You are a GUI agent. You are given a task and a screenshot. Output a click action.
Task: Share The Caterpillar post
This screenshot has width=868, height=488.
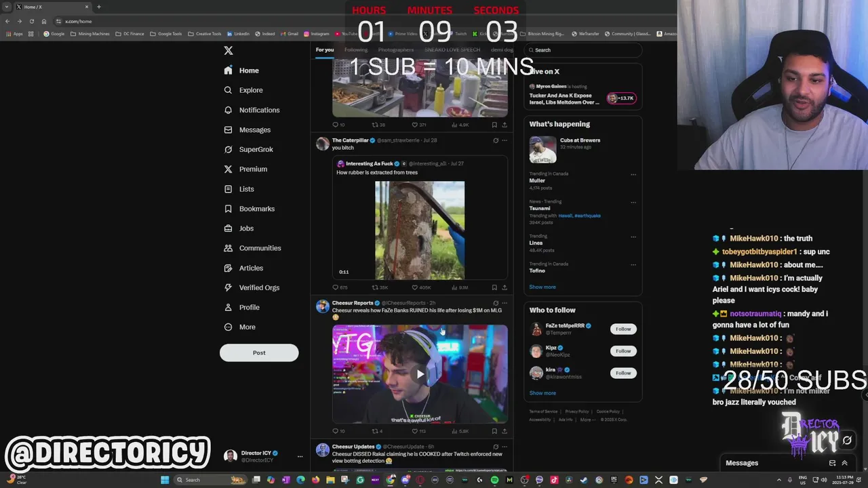(504, 287)
